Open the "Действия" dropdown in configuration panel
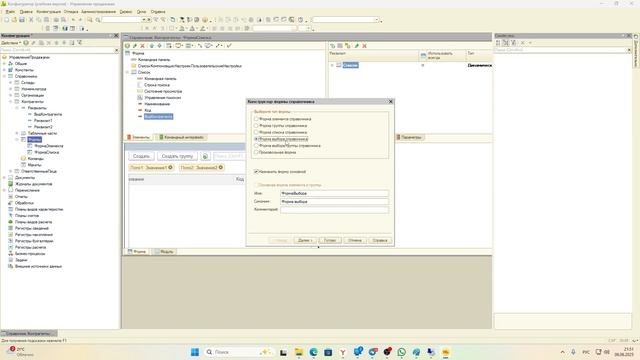 (11, 43)
